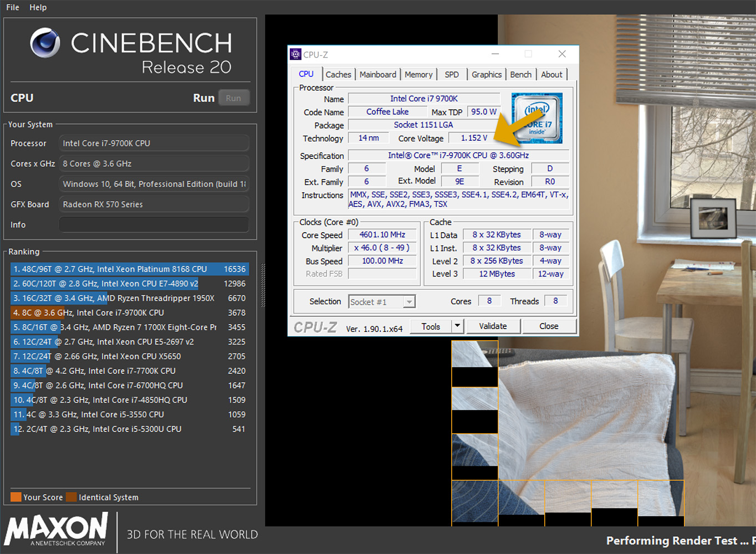Select ranking row Intel Core i5-5300U CPU
Viewport: 756px width, 554px height.
[129, 429]
